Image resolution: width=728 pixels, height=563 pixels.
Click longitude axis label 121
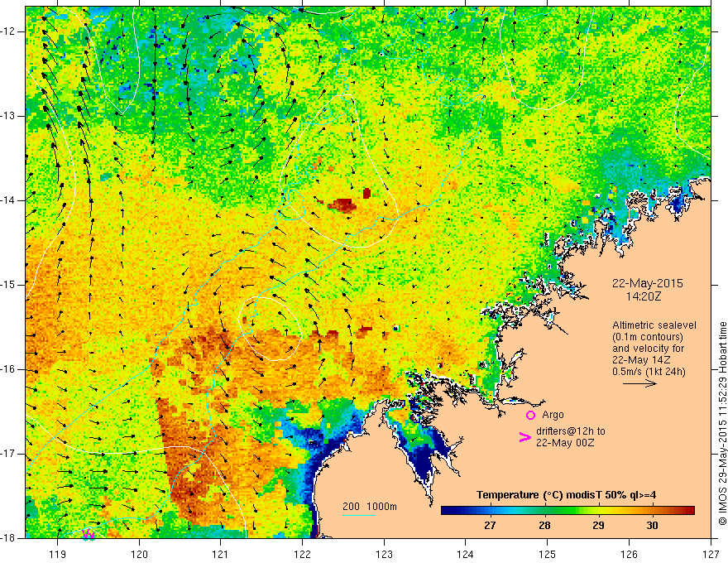(221, 554)
